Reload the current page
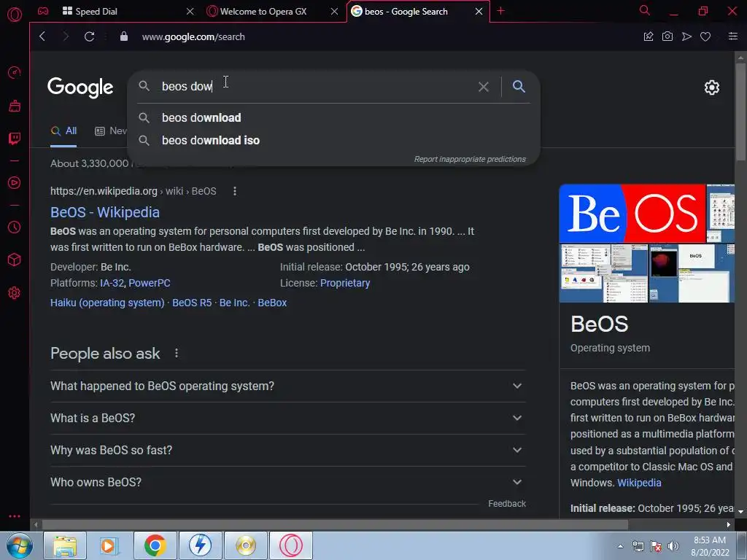Screen dimensions: 747x560 pyautogui.click(x=89, y=36)
